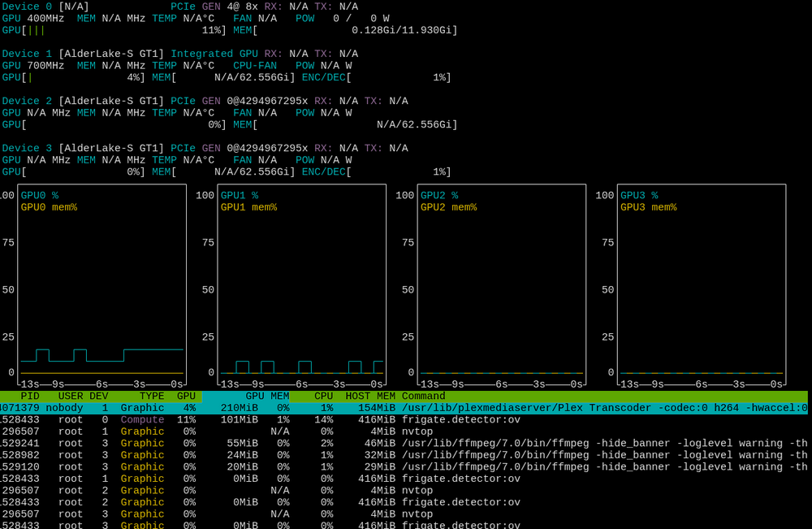Select the frigate.detector:ov Compute process row
This screenshot has width=812, height=529.
(x=404, y=419)
